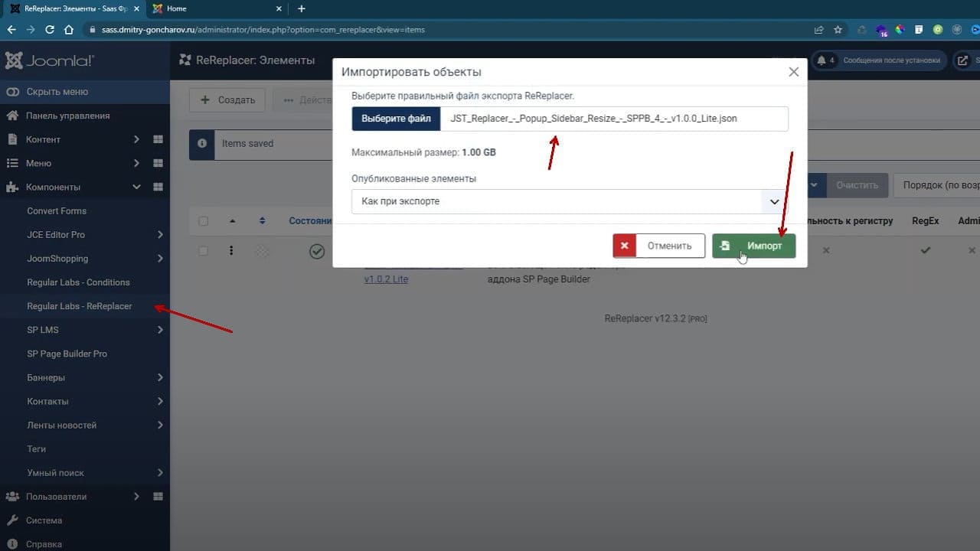Click the share page icon
The height and width of the screenshot is (551, 980).
(819, 30)
